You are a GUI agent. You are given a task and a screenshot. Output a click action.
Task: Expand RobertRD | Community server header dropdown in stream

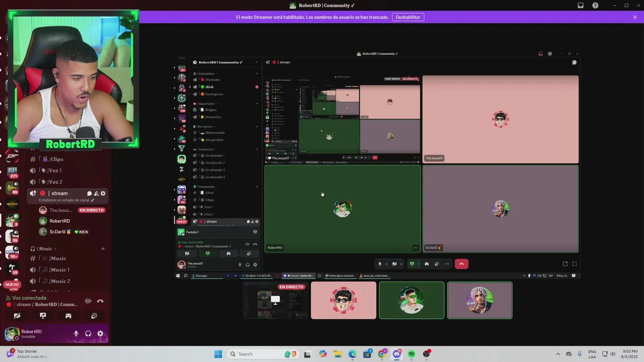pyautogui.click(x=257, y=62)
